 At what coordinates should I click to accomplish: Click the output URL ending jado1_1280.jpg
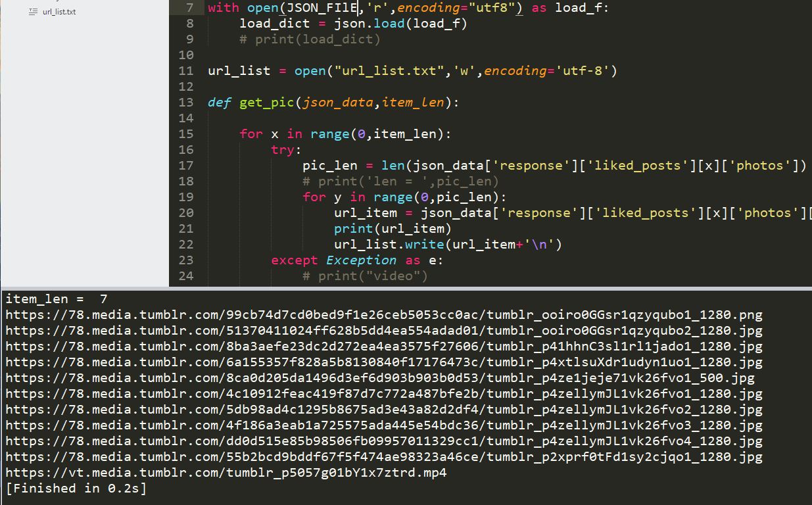pos(384,347)
